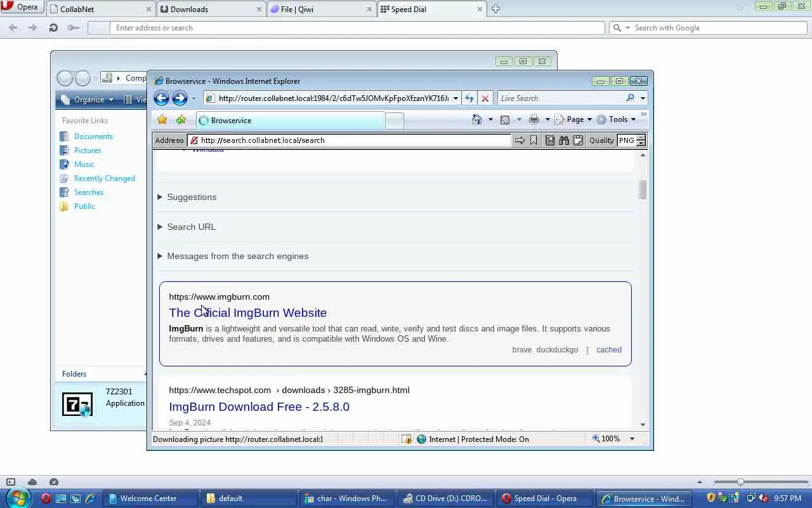This screenshot has height=508, width=812.
Task: Click the RSS feeds icon in IE toolbar
Action: 505,119
